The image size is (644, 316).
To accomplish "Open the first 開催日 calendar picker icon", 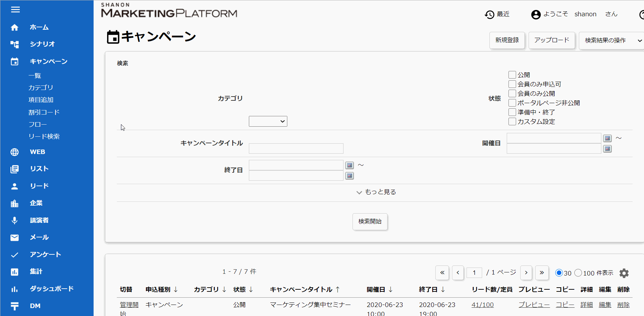I will point(607,138).
